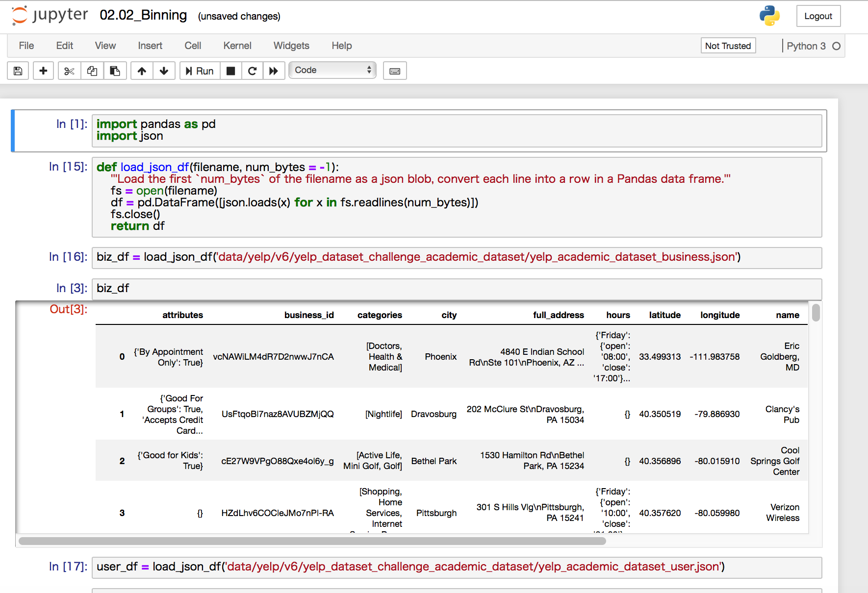Click longitude value -79.886930
This screenshot has height=593, width=868.
(717, 414)
